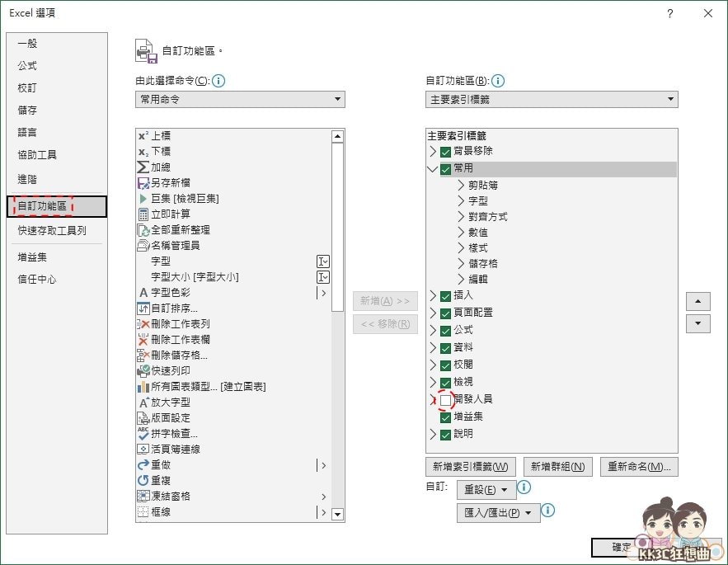Select the 版面設定 page setup icon
This screenshot has height=565, width=728.
(143, 418)
